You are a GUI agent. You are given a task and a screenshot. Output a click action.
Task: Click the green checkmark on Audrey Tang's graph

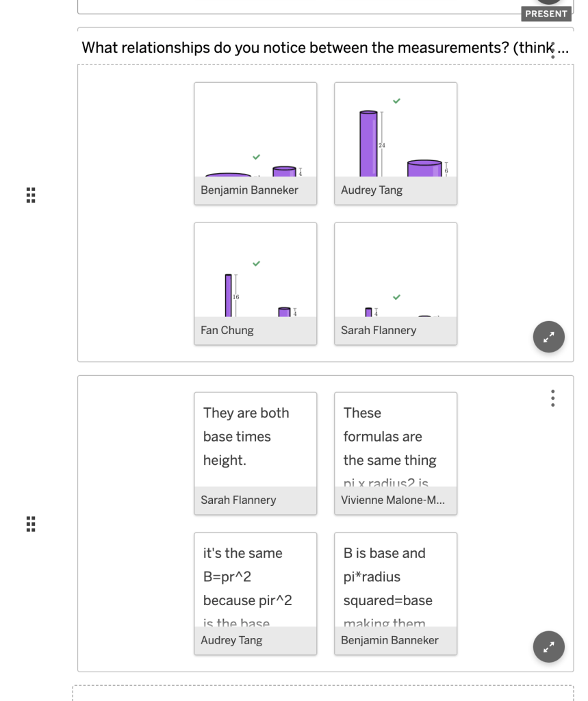pyautogui.click(x=396, y=101)
